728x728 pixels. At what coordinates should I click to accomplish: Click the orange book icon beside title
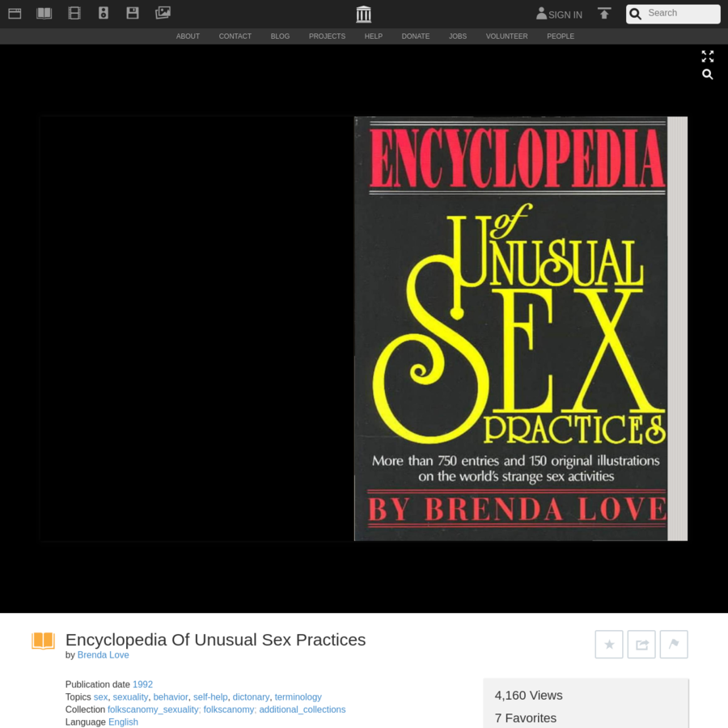click(x=43, y=641)
